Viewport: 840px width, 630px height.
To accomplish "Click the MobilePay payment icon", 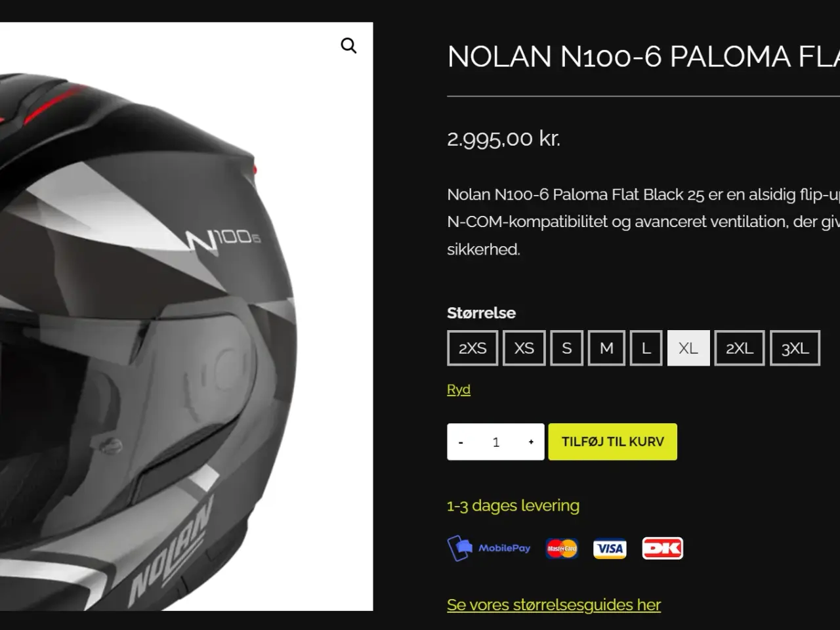I will 489,549.
